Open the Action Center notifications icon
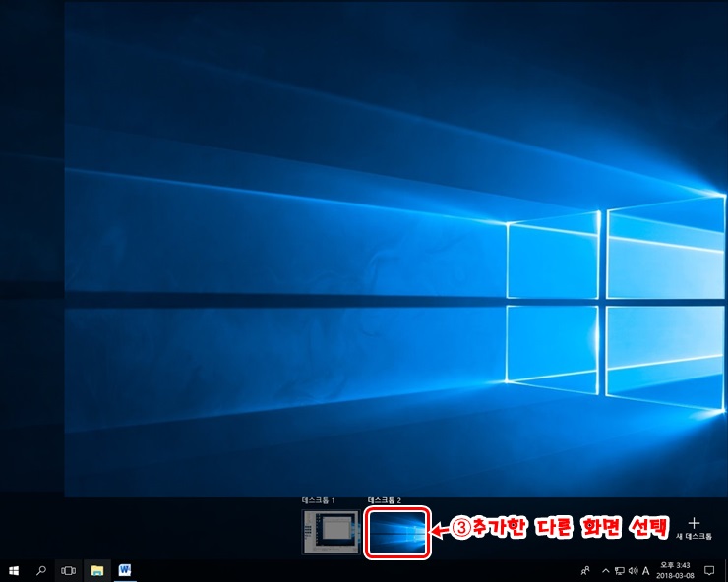Image resolution: width=728 pixels, height=582 pixels. pos(709,570)
